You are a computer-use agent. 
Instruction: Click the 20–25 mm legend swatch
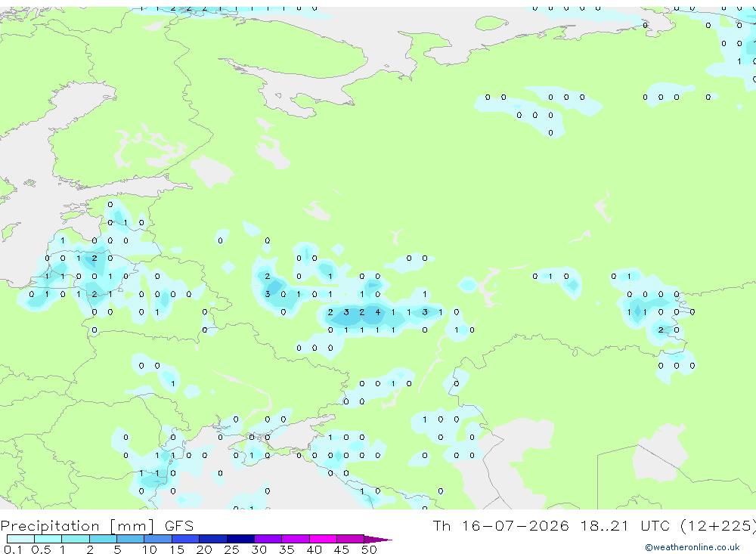213,539
